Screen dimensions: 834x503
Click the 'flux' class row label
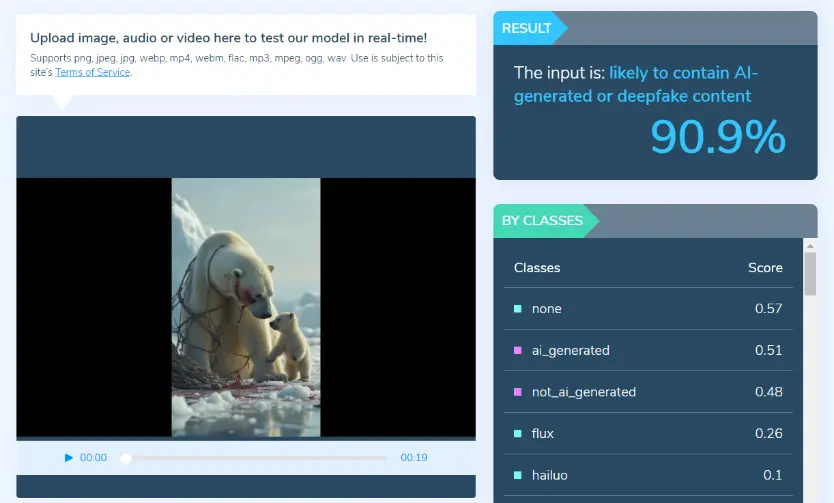coord(543,433)
